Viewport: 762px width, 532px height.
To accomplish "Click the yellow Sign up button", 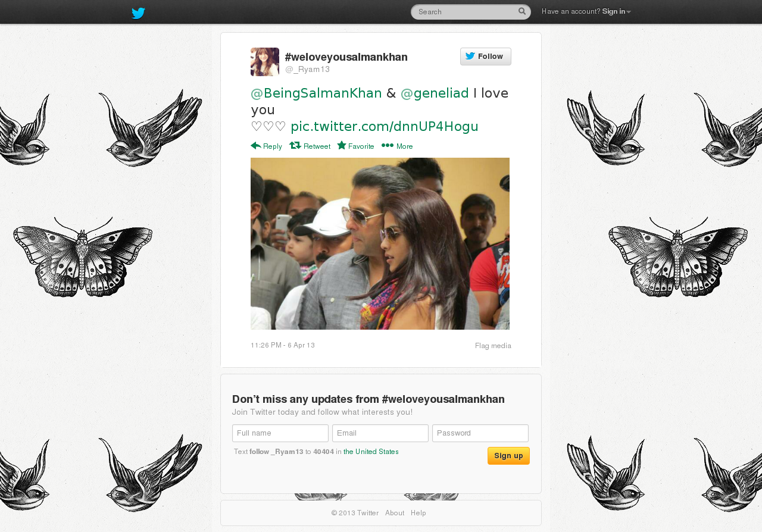I will coord(508,456).
